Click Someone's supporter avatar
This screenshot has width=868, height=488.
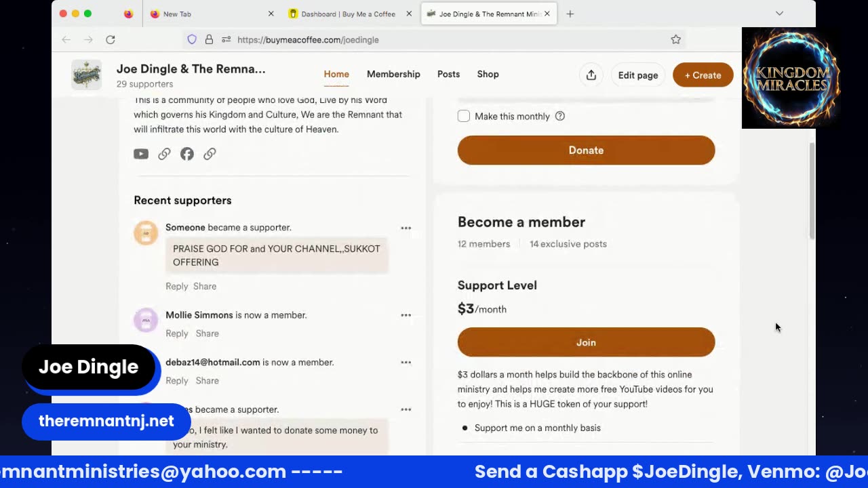point(146,233)
